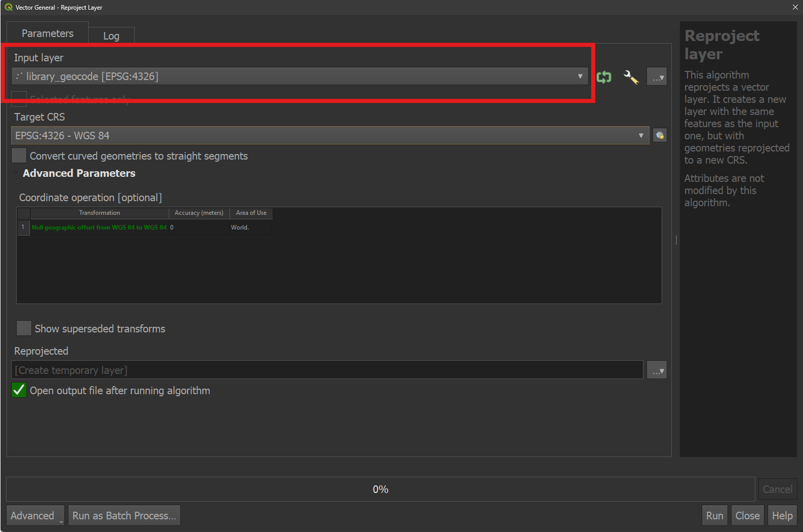Switch to the Log tab
This screenshot has width=803, height=532.
[x=111, y=36]
